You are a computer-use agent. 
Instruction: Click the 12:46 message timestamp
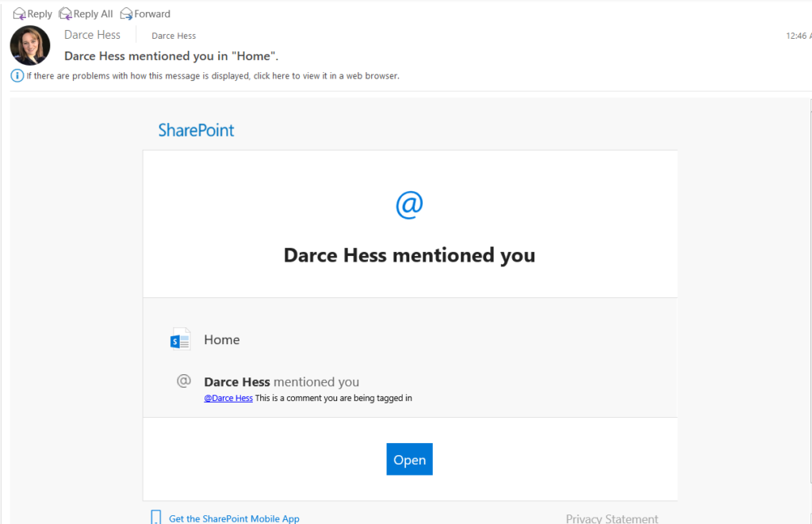pyautogui.click(x=798, y=36)
